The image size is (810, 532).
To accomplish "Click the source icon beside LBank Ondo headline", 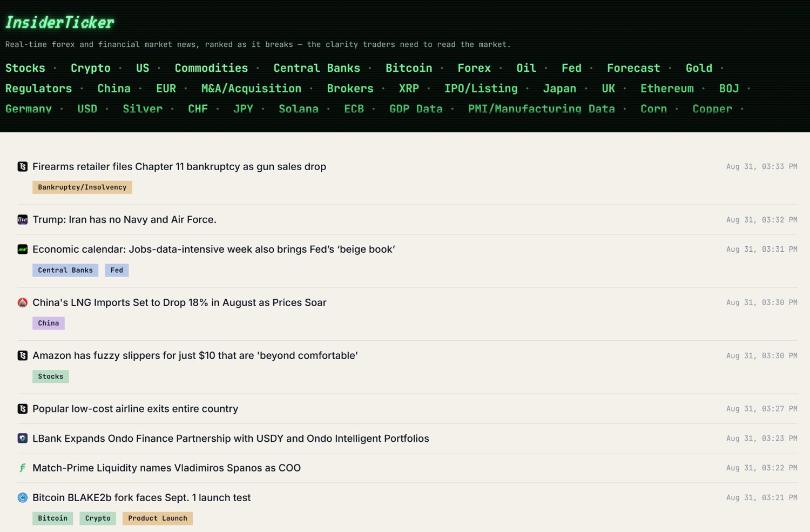I will click(x=22, y=438).
